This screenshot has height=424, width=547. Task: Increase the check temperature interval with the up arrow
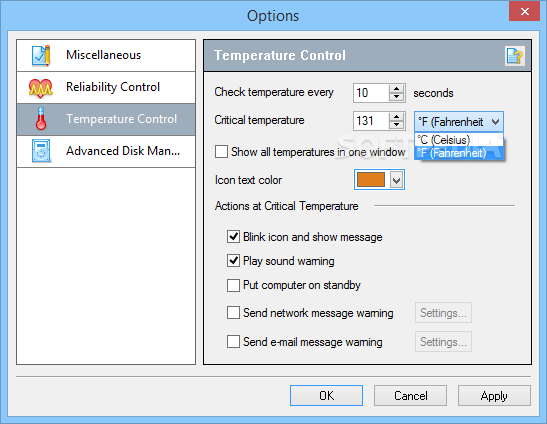[x=396, y=89]
